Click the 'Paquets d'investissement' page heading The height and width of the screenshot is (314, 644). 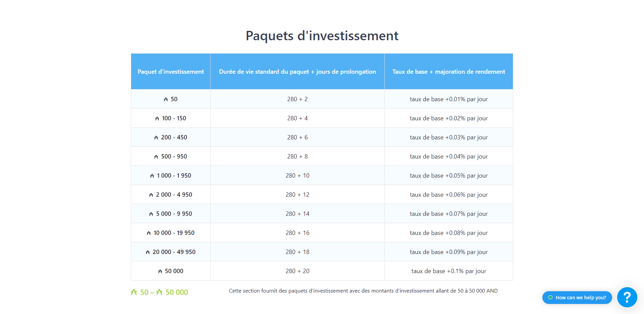(x=322, y=36)
